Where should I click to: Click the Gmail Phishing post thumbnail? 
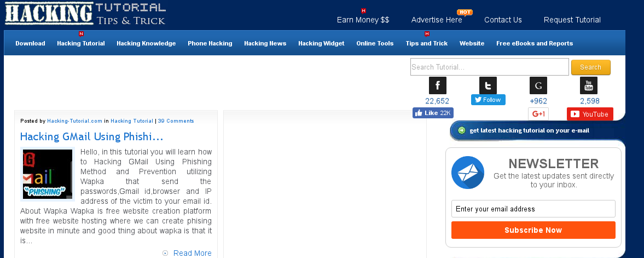point(48,174)
